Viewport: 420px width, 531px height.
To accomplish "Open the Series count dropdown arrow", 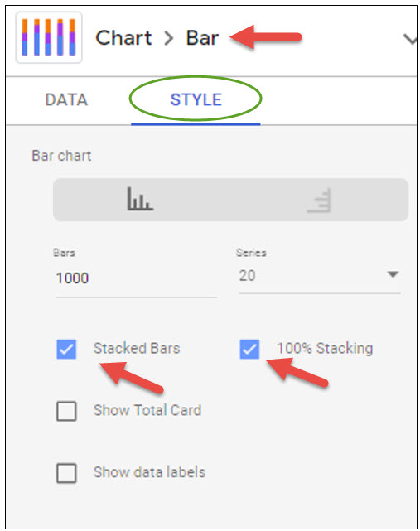I will [x=393, y=274].
